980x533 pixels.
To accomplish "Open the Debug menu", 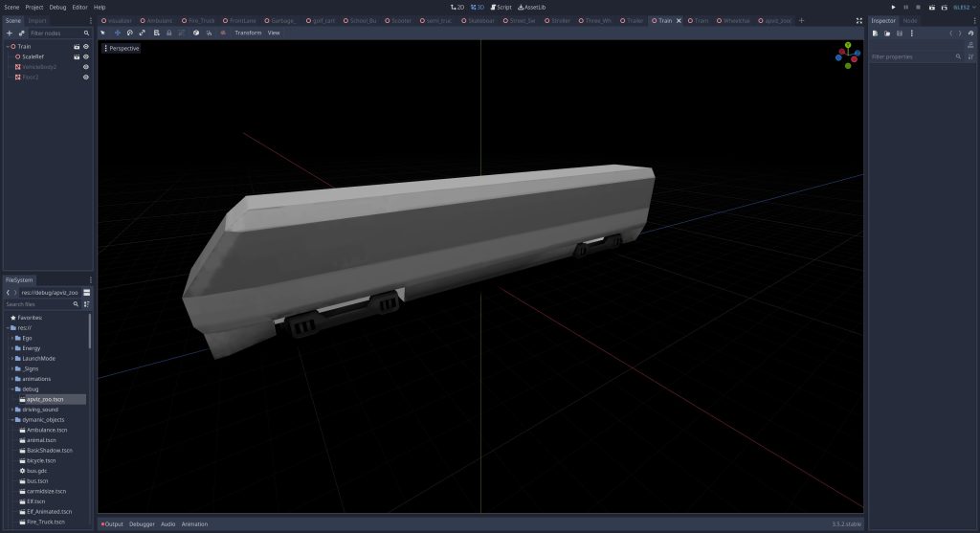I will (56, 7).
